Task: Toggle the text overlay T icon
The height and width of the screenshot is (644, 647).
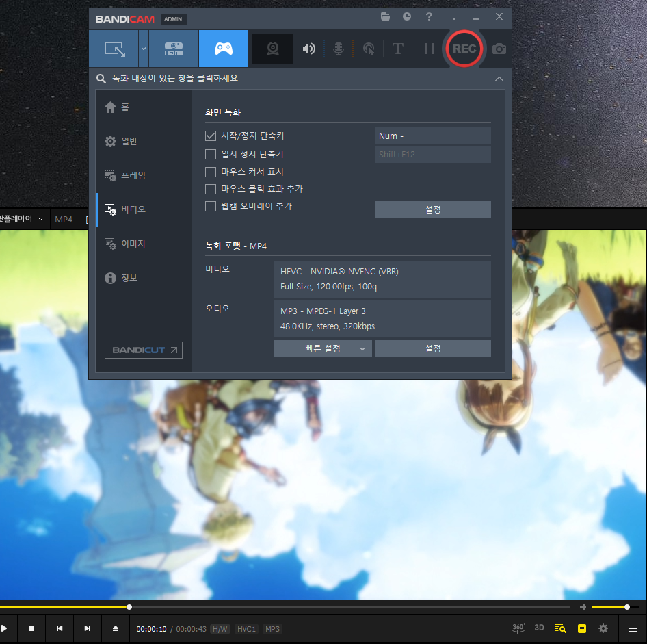Action: (398, 49)
